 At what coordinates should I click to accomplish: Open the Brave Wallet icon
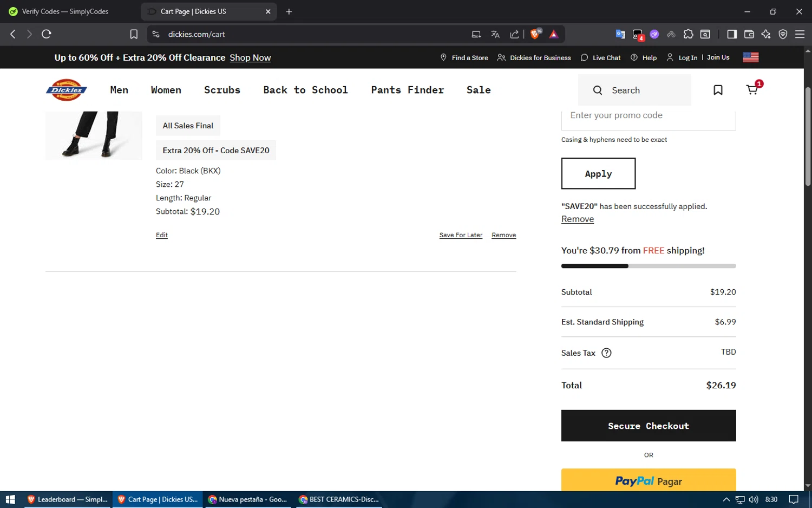tap(749, 34)
